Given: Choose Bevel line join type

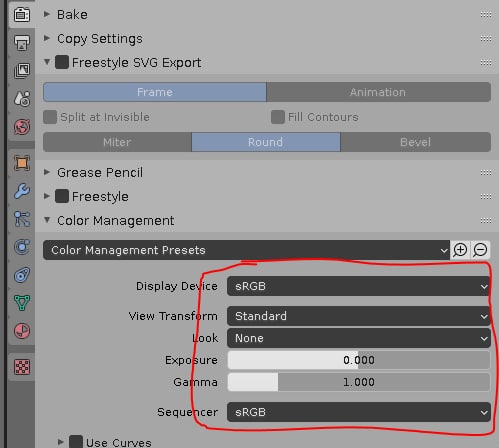Looking at the screenshot, I should point(415,142).
